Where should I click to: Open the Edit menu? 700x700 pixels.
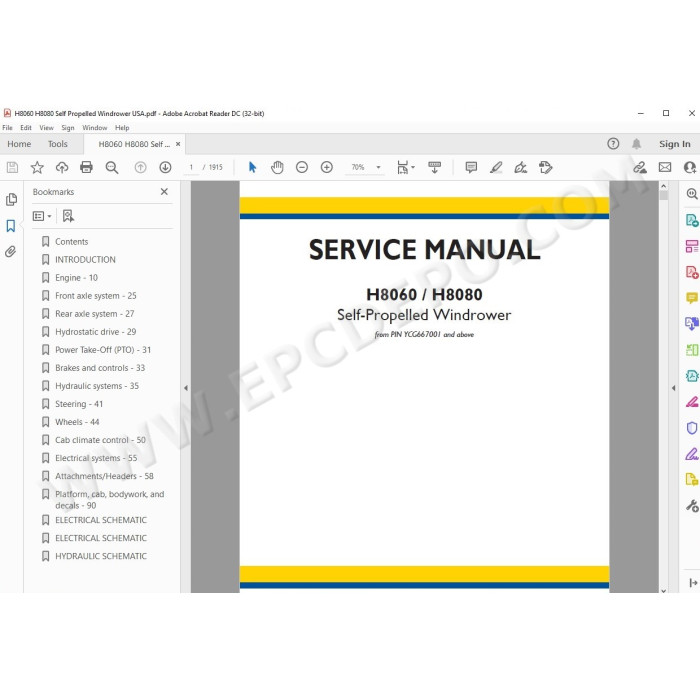pyautogui.click(x=26, y=128)
